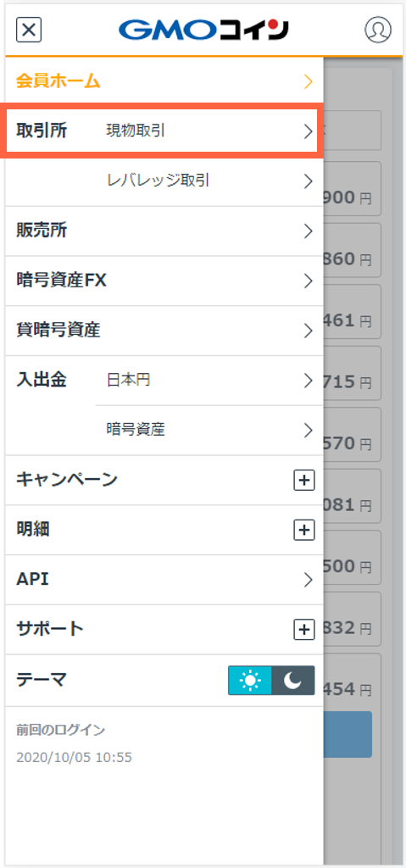Go to 暗号資産FX
This screenshot has height=868, width=406.
coord(164,281)
